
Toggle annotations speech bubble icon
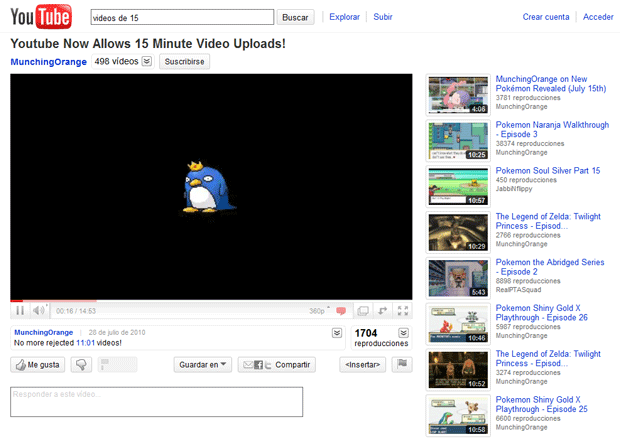[x=341, y=311]
